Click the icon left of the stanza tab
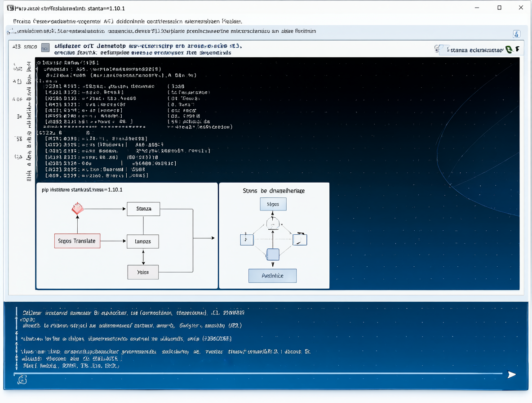Viewport: 532px width, 403px height. click(437, 49)
